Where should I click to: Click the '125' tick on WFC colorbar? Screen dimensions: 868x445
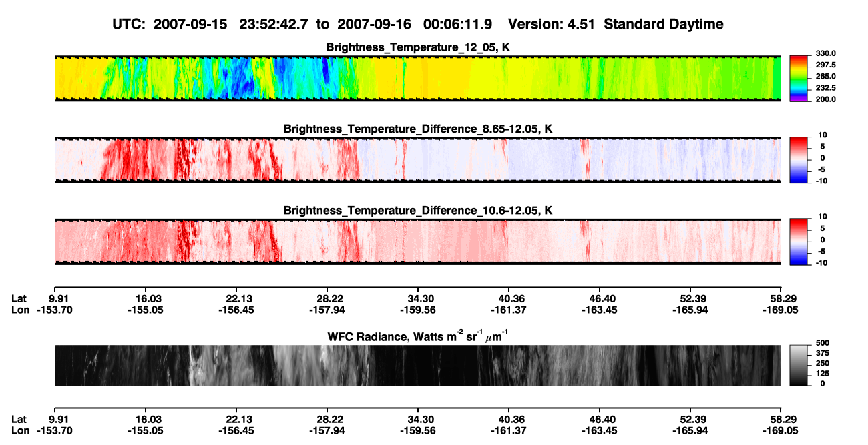pyautogui.click(x=823, y=374)
